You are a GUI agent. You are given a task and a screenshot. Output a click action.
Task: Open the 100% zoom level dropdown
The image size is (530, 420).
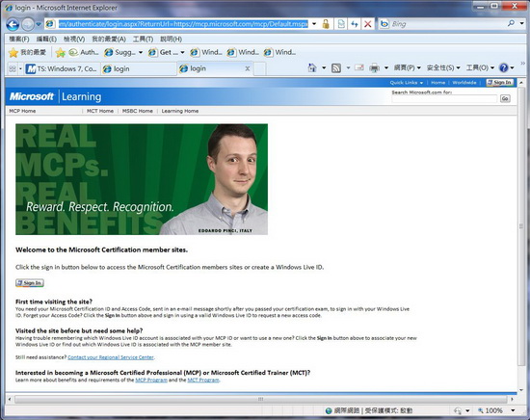coord(513,410)
